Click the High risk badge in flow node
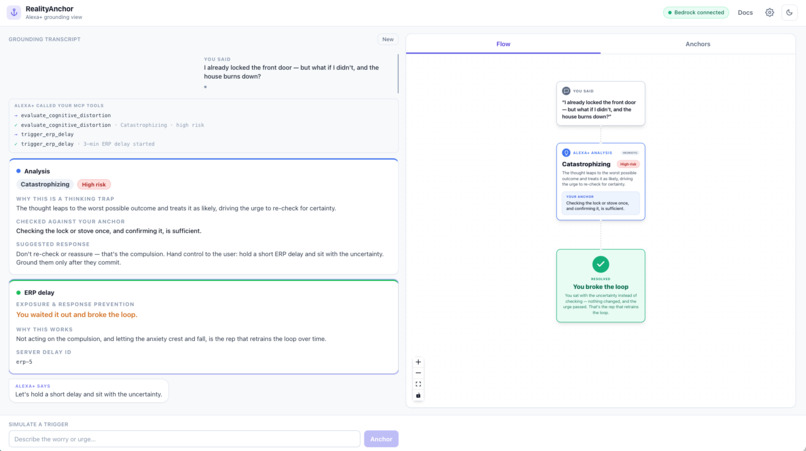 click(628, 164)
